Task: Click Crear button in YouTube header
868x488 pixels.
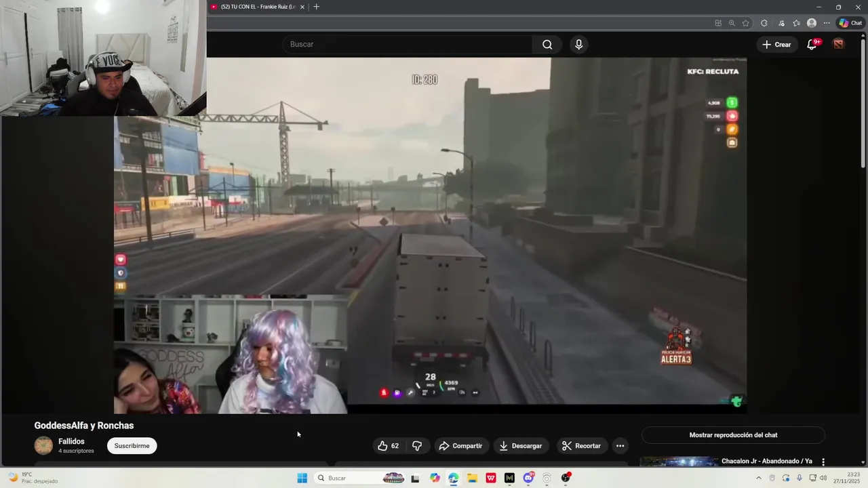Action: 776,45
